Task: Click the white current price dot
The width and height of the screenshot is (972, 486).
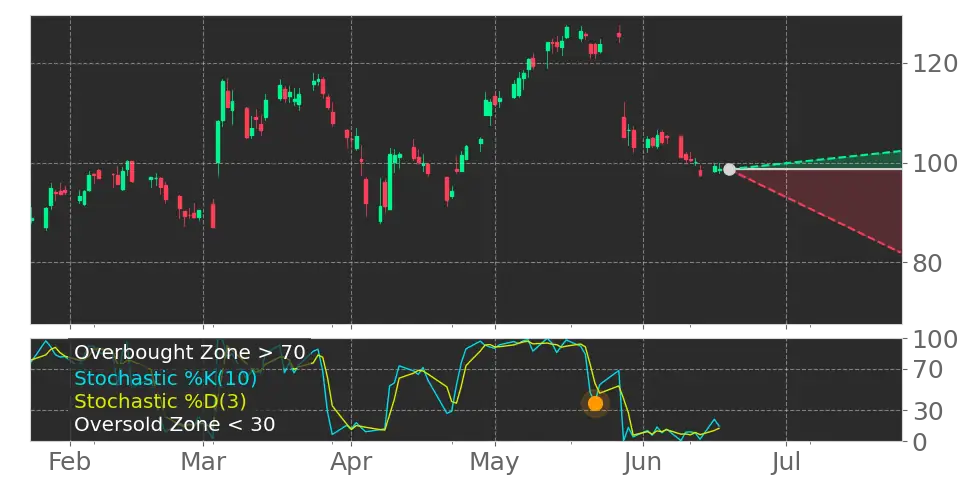Action: (x=730, y=169)
